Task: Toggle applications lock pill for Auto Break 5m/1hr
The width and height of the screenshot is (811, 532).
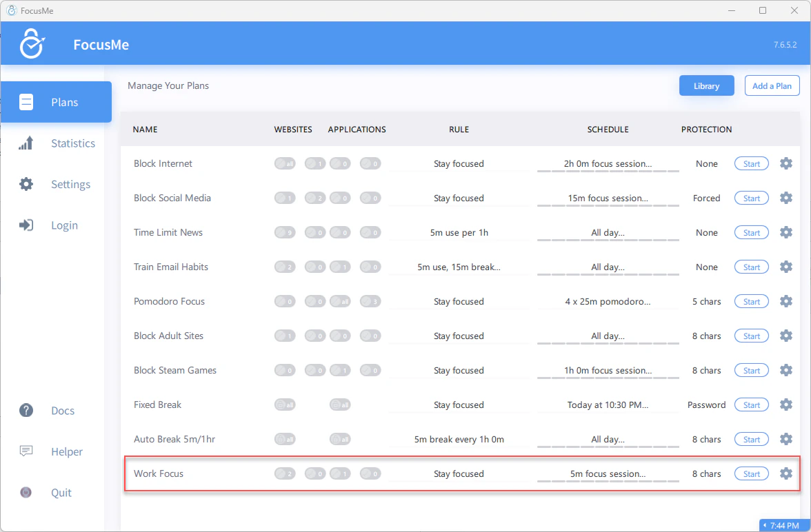Action: (x=340, y=440)
